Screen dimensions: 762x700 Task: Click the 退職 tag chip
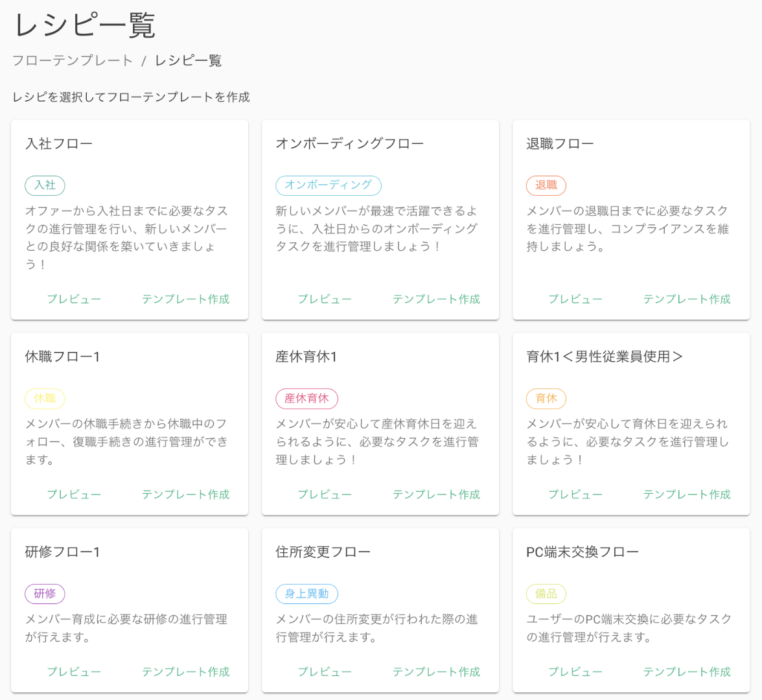pyautogui.click(x=546, y=185)
